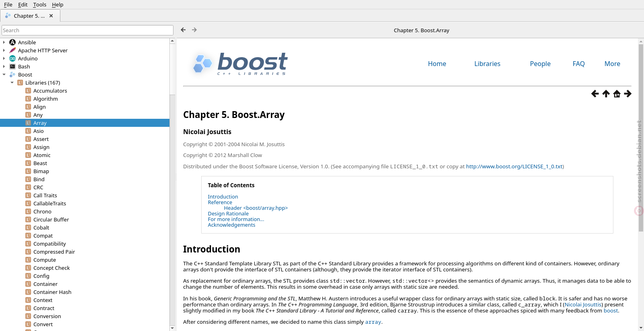Open the FAQ link in Boost header
This screenshot has width=644, height=331.
click(x=579, y=64)
